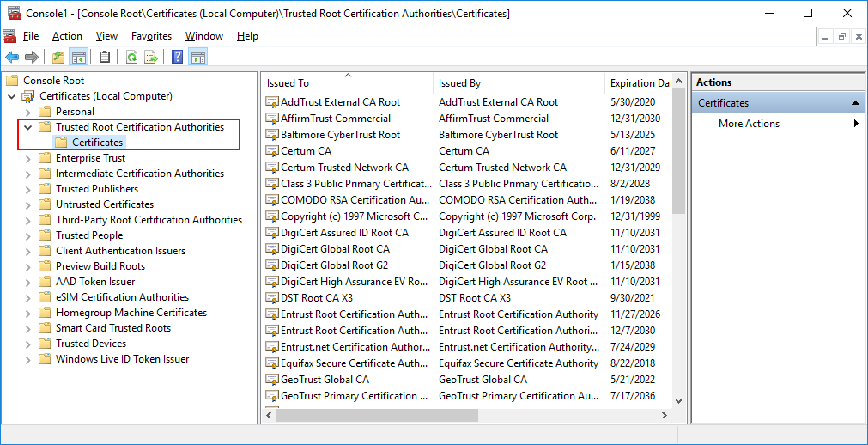This screenshot has width=868, height=445.
Task: Open the View menu
Action: click(x=106, y=36)
